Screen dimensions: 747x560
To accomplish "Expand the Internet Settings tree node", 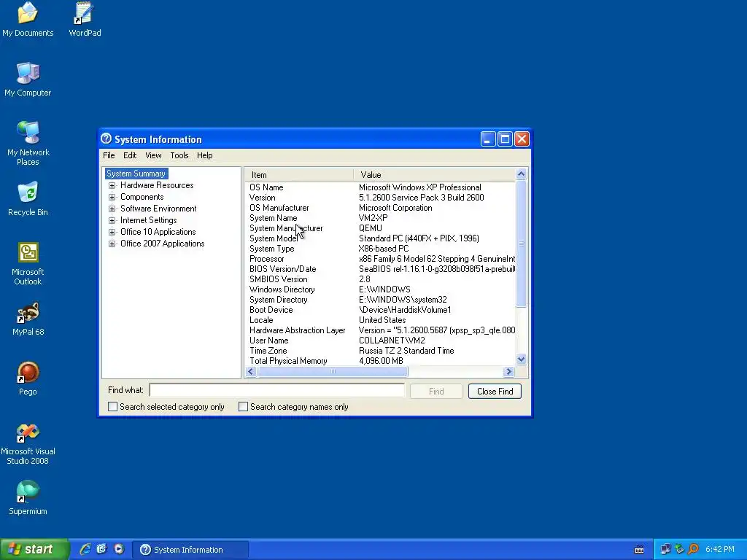I will [x=112, y=220].
